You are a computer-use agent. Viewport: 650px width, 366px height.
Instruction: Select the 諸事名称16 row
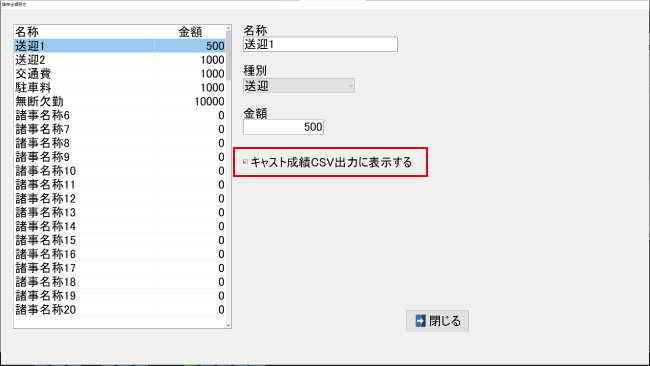[120, 254]
